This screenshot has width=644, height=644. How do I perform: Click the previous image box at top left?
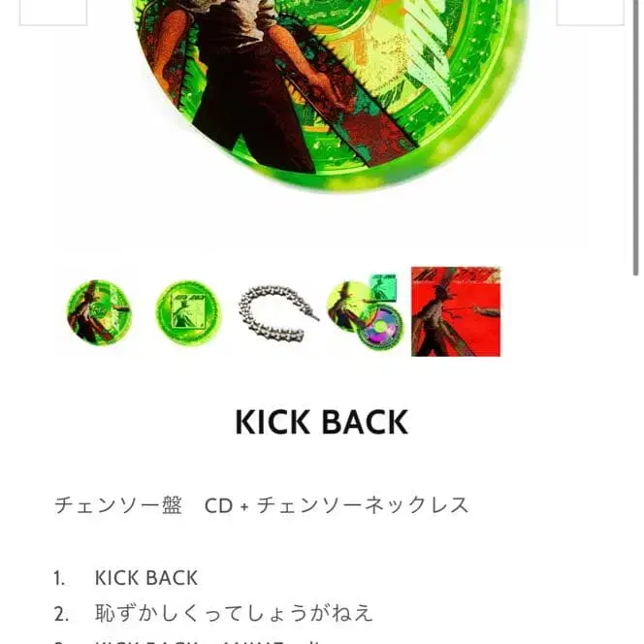(53, 13)
